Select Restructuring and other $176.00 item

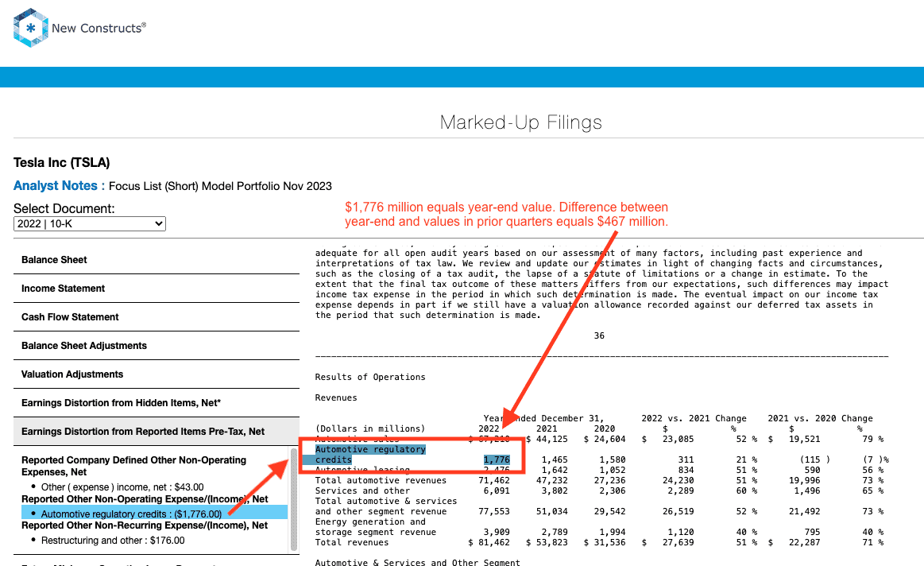point(113,540)
